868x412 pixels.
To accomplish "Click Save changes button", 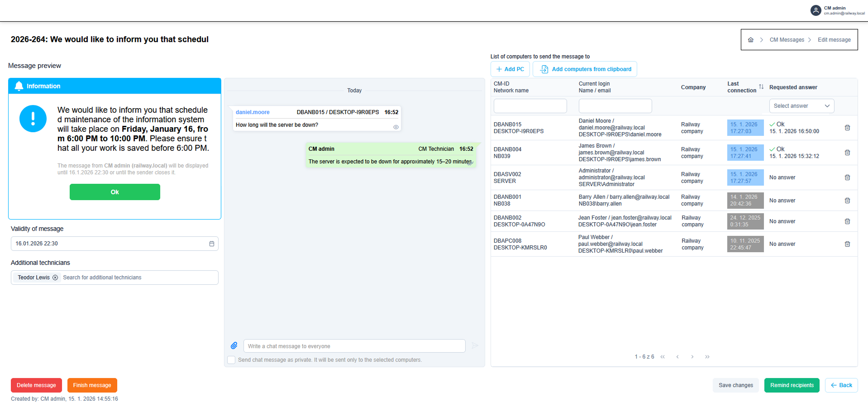I will coord(736,385).
